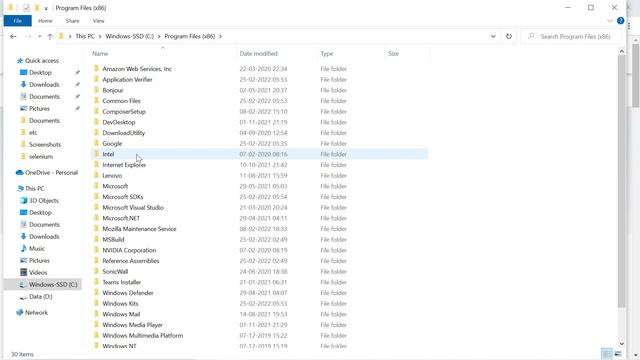Click the file list vertical scrollbar
The height and width of the screenshot is (360, 640).
point(621,181)
